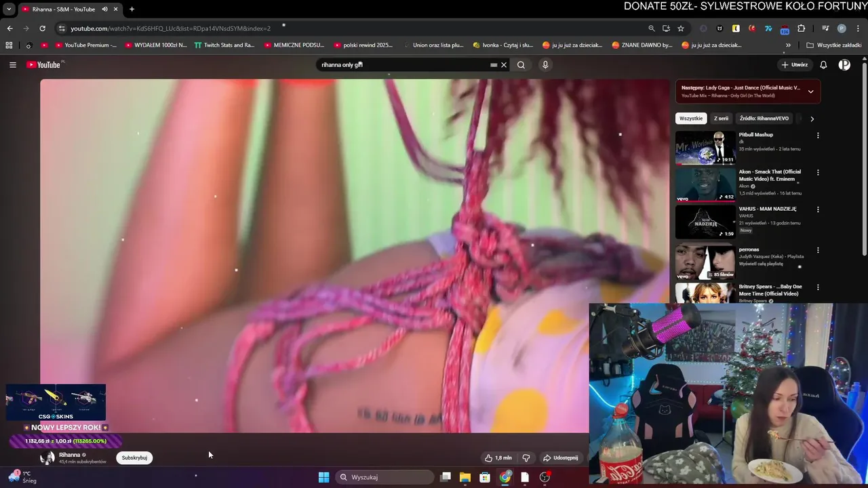Click the YouTube search magnifier button
Screen dimensions: 868x488
coord(521,65)
